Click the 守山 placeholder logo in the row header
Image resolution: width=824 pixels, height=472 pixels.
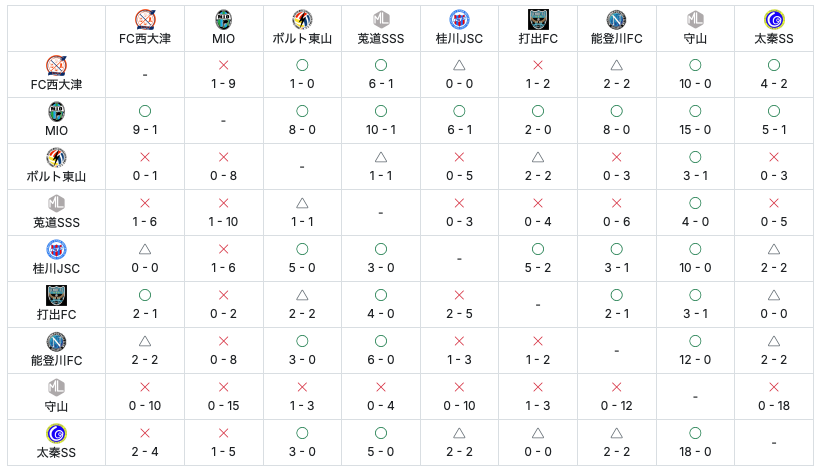(x=57, y=387)
